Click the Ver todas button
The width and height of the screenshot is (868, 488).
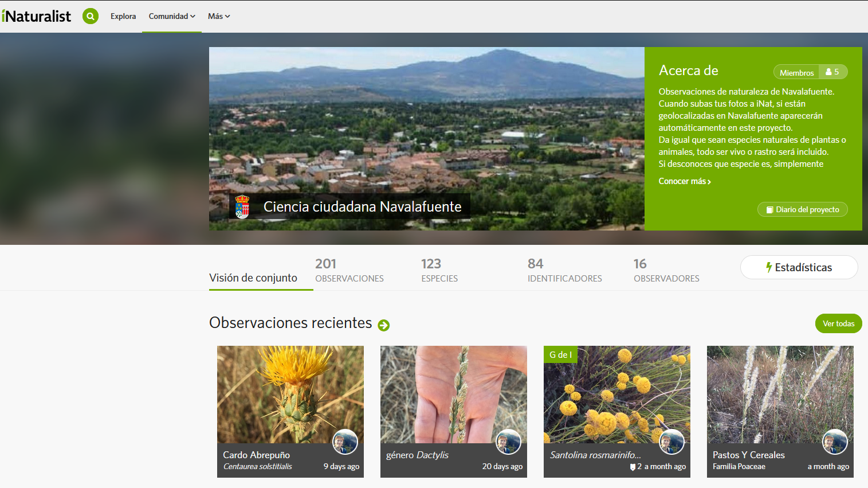[x=838, y=323]
